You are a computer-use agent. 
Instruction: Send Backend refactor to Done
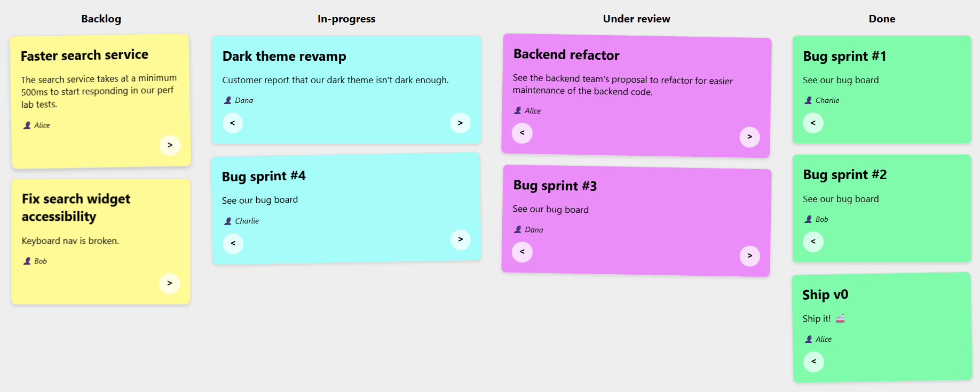[749, 137]
